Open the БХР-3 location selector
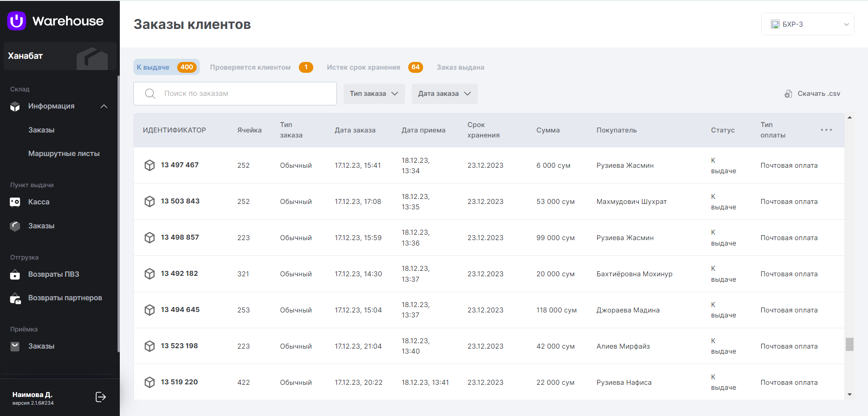Image resolution: width=868 pixels, height=416 pixels. (x=807, y=24)
